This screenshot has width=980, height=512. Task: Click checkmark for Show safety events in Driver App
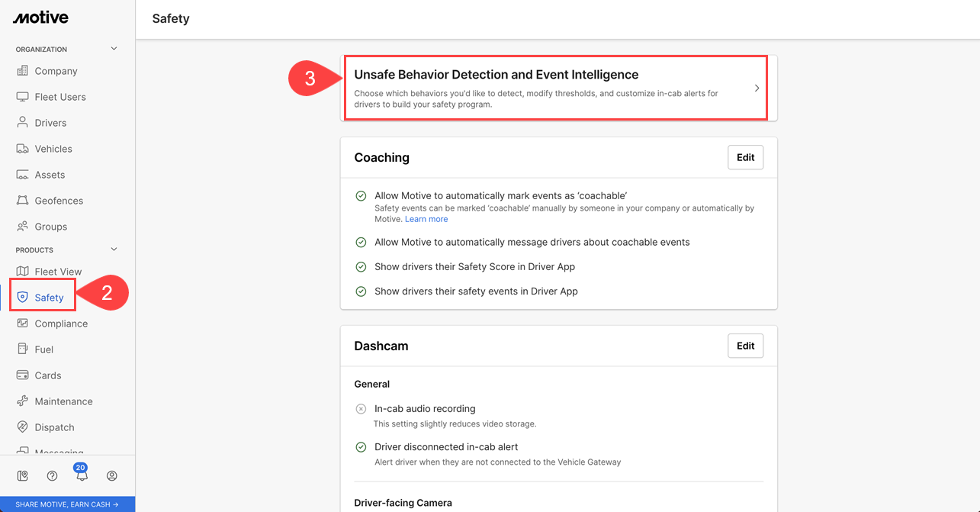pos(361,291)
